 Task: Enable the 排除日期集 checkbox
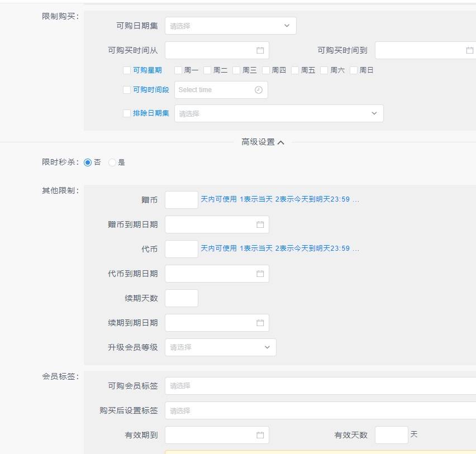[127, 113]
